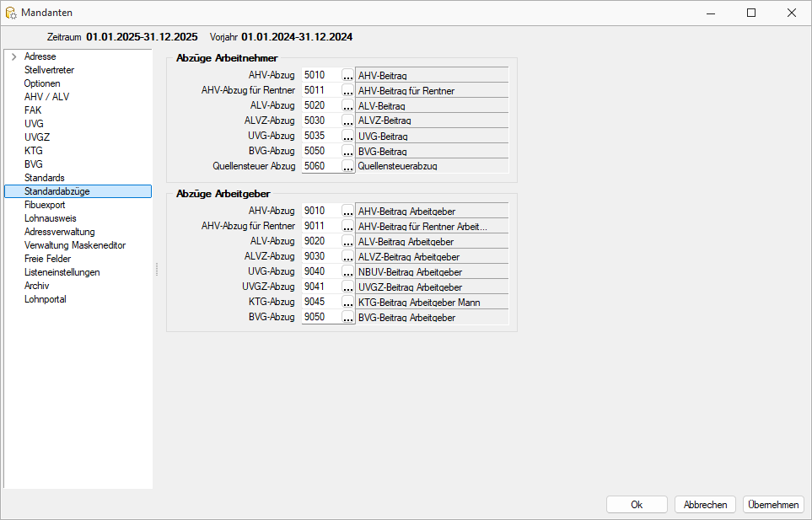Click the BVG-Abzug field 5050

(x=321, y=151)
